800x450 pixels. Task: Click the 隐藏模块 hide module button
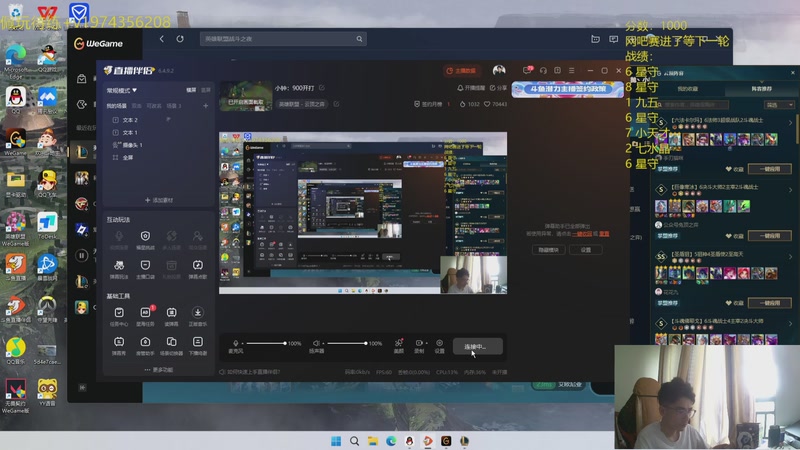click(x=548, y=249)
